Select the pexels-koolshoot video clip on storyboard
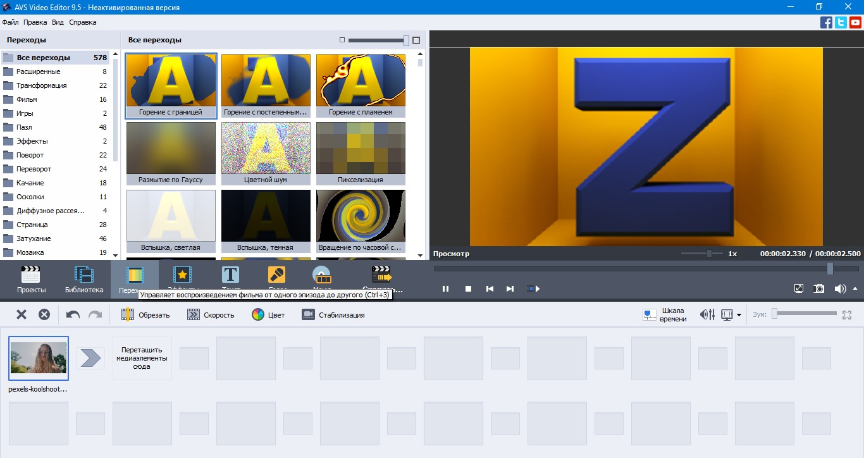The height and width of the screenshot is (458, 864). [39, 358]
